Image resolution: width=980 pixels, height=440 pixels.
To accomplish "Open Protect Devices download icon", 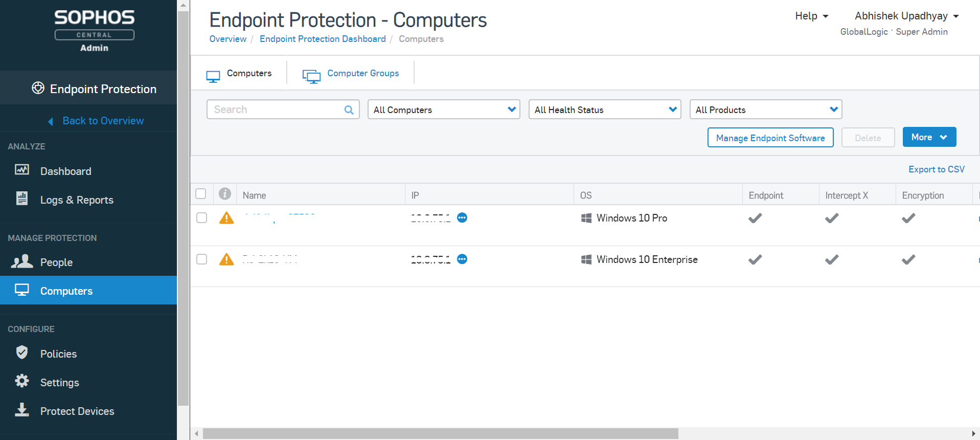I will (x=22, y=410).
